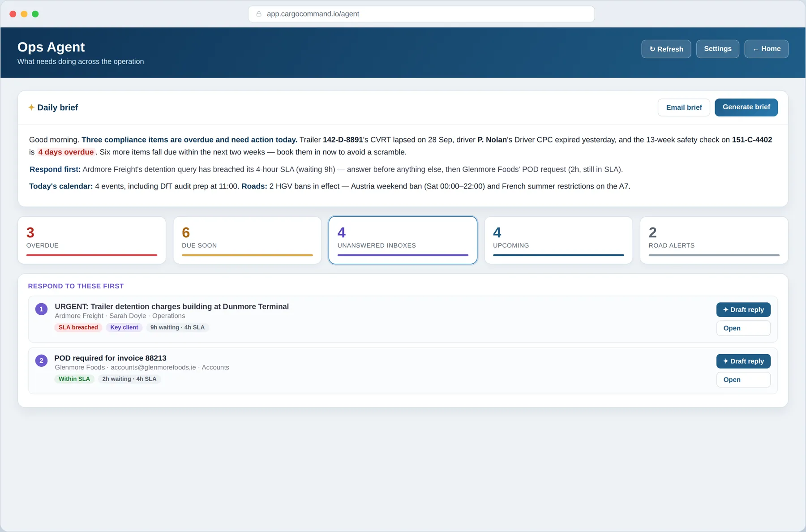
Task: Click Generate brief
Action: tap(746, 107)
